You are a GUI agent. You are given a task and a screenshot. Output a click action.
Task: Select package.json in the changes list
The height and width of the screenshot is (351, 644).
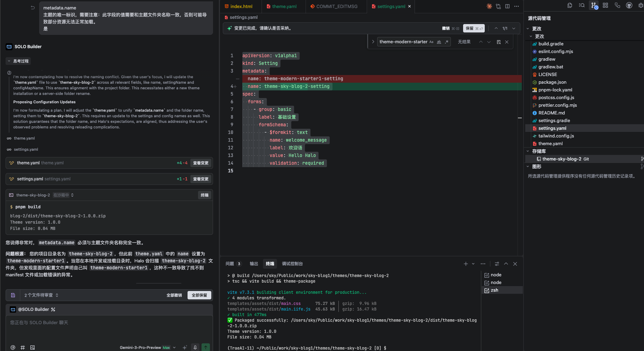(552, 82)
